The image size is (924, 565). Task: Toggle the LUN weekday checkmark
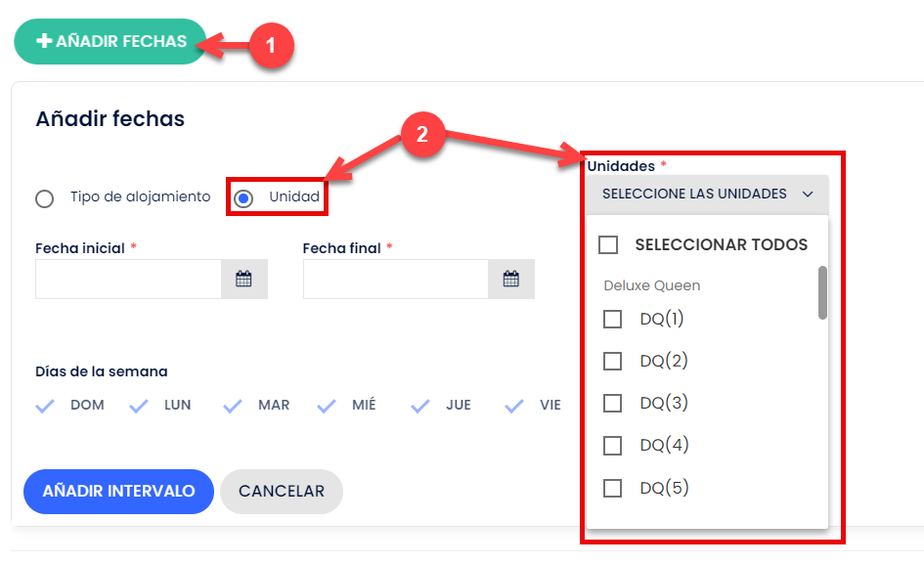point(139,406)
